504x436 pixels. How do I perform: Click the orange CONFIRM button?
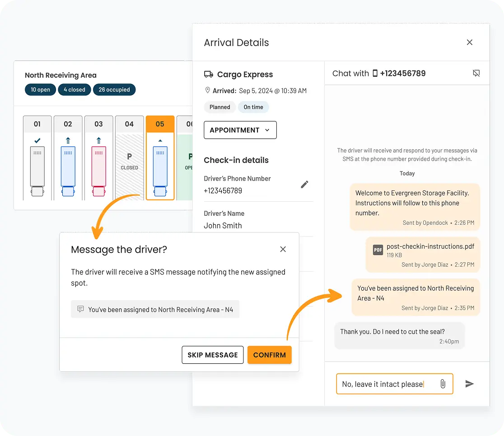pyautogui.click(x=269, y=355)
